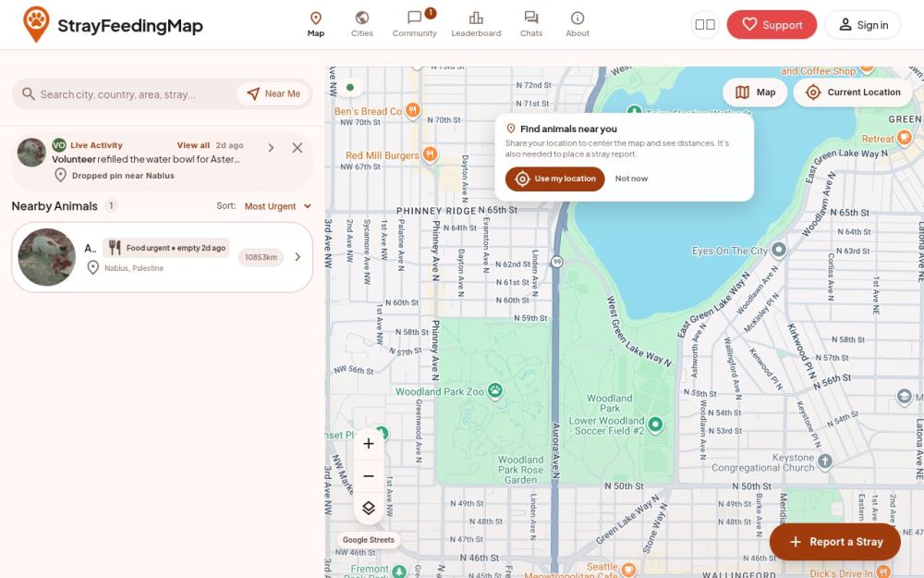Click the Eyes On The City marker

pos(779,250)
